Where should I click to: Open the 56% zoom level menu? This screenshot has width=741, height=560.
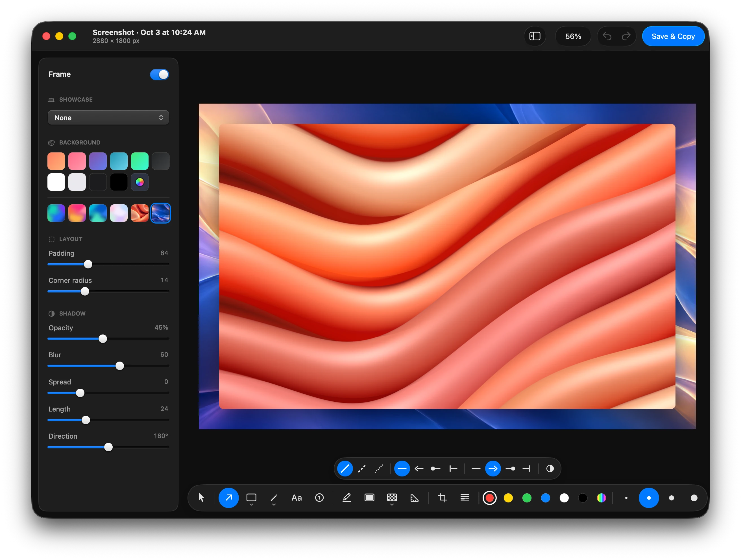pyautogui.click(x=573, y=36)
